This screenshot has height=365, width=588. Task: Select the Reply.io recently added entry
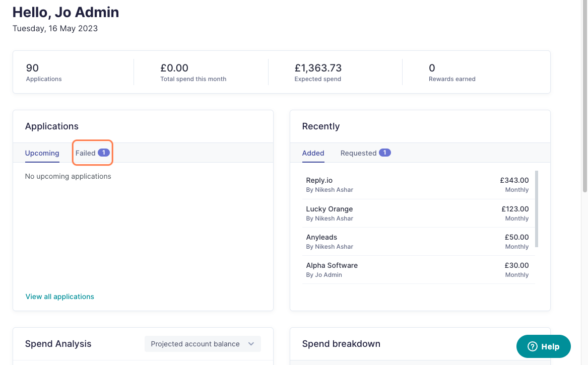coord(418,185)
